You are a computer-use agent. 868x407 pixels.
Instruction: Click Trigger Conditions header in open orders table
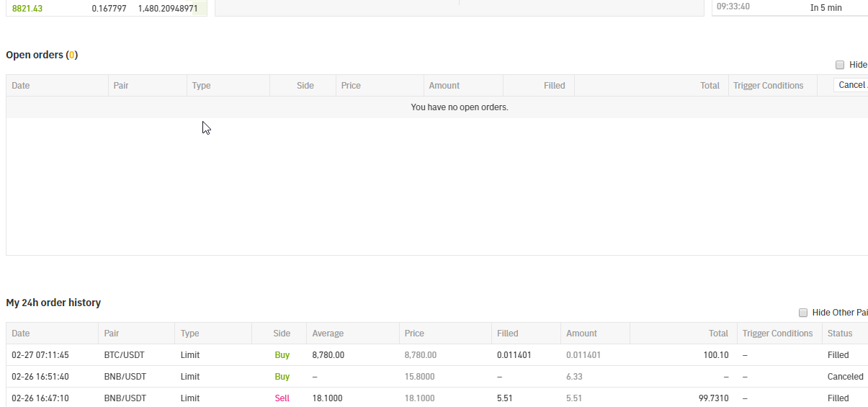tap(768, 86)
